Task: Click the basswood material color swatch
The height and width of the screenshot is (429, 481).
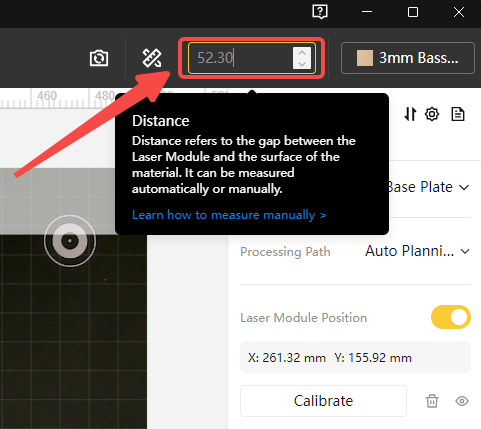Action: tap(365, 58)
